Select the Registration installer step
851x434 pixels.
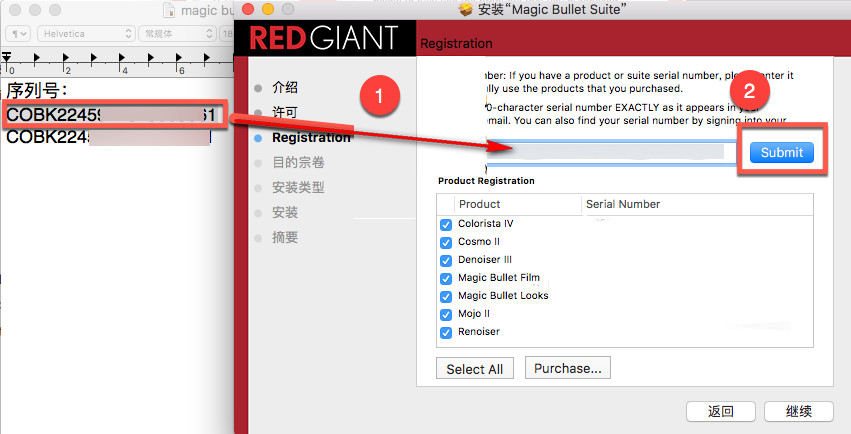tap(312, 138)
